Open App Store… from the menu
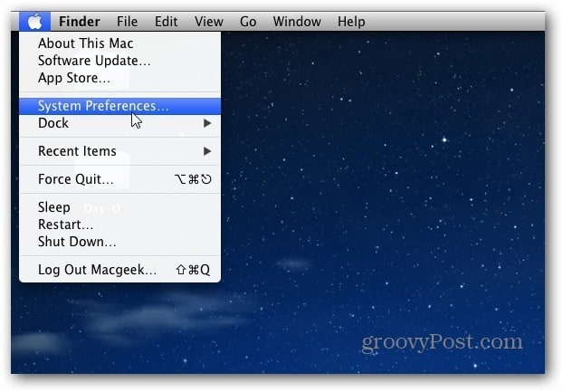The image size is (563, 392). pyautogui.click(x=119, y=78)
